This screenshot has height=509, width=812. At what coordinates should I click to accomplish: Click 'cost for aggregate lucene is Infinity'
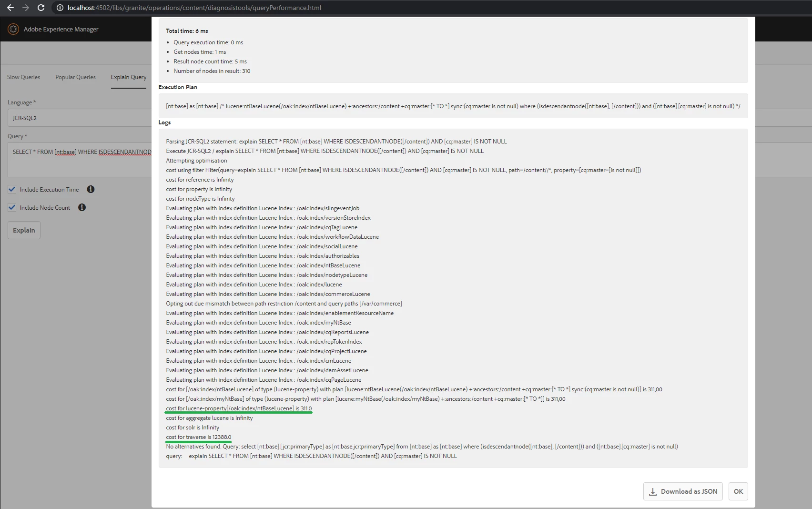coord(209,418)
